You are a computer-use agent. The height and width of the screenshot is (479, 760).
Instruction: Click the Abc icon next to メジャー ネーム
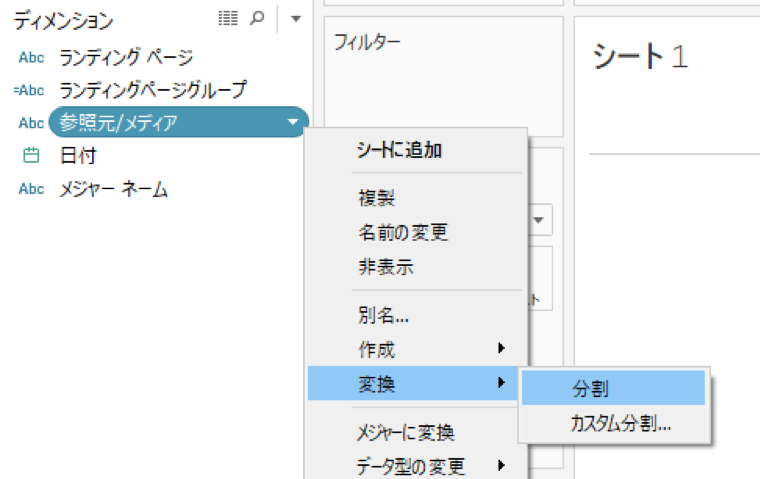pos(31,189)
